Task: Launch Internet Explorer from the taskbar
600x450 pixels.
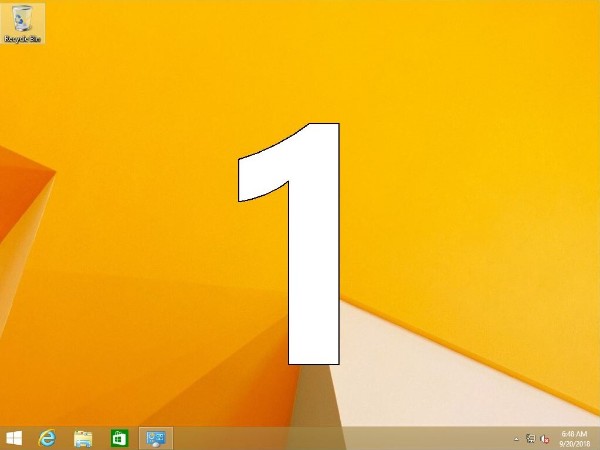Action: click(x=47, y=438)
